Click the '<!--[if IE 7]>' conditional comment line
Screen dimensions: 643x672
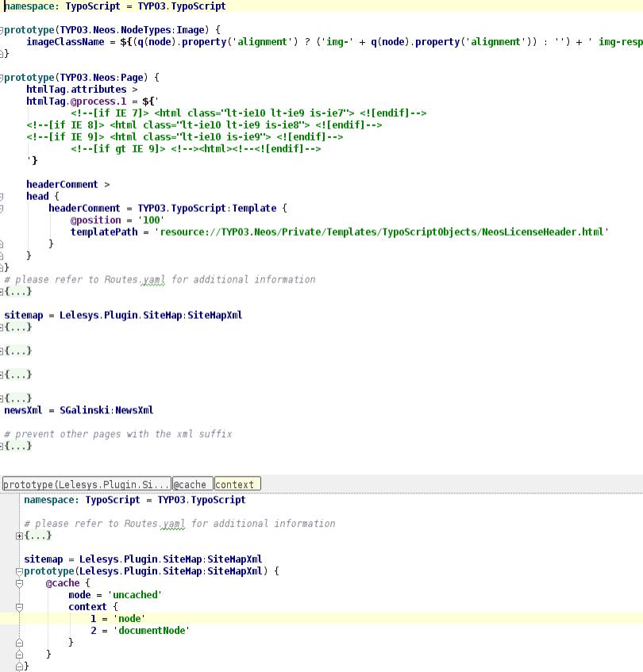(248, 113)
